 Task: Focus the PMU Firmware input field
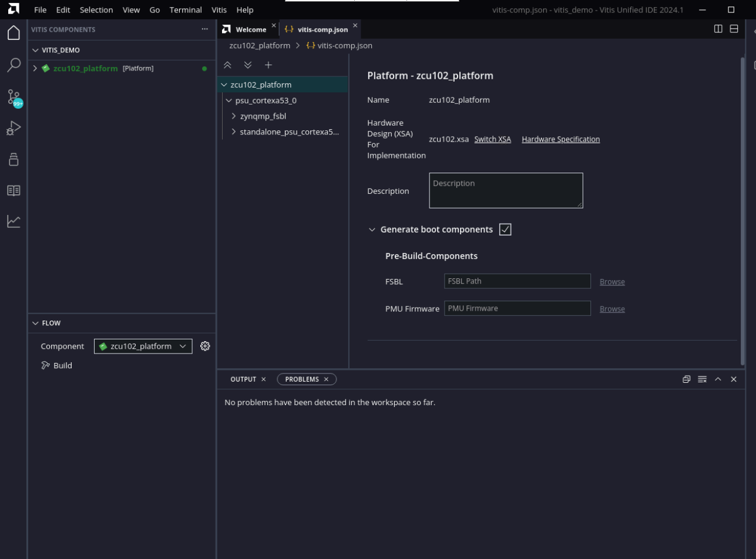(518, 308)
